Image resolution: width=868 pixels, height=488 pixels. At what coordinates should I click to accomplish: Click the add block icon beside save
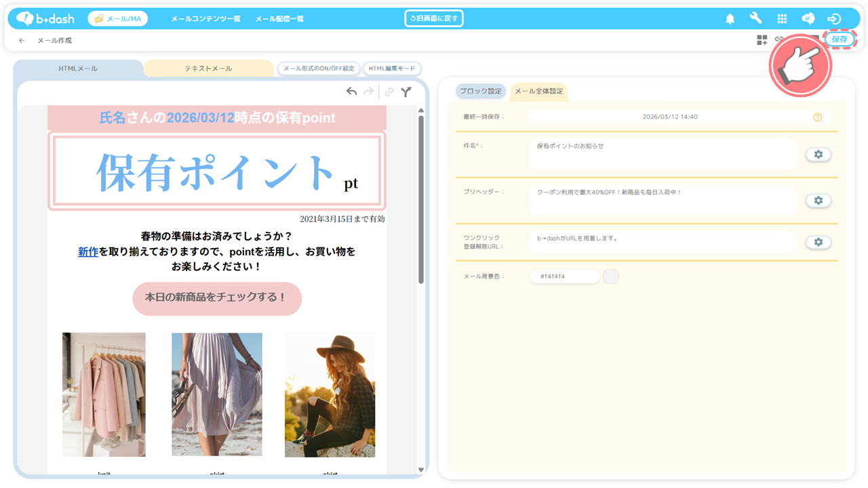(x=762, y=40)
